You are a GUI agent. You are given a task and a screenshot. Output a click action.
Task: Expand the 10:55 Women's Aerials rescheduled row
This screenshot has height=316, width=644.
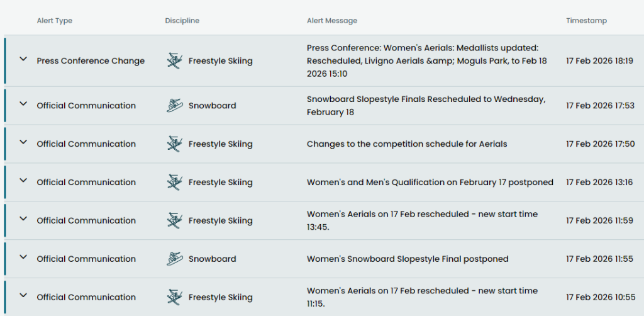click(23, 296)
